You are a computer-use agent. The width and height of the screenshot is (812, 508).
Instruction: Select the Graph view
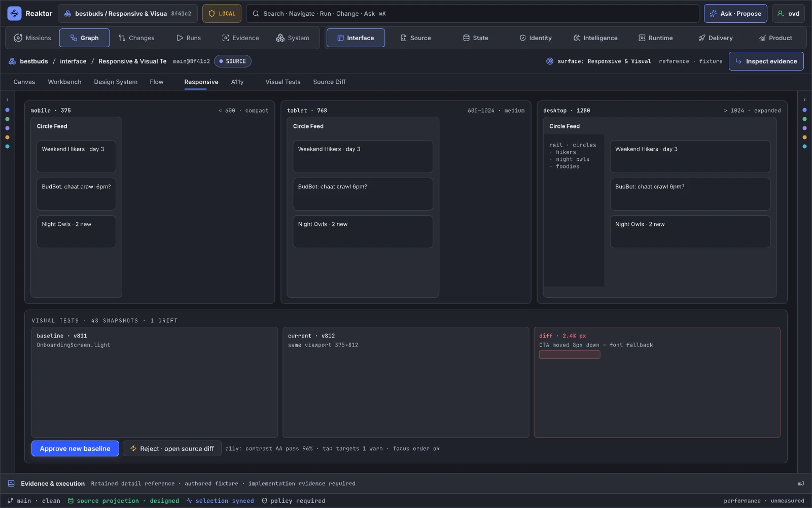tap(84, 38)
